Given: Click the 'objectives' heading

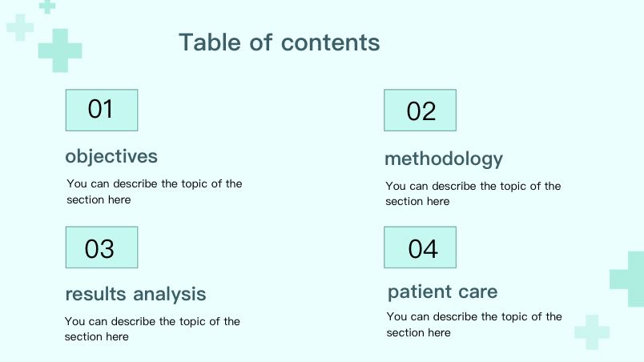Looking at the screenshot, I should [111, 156].
